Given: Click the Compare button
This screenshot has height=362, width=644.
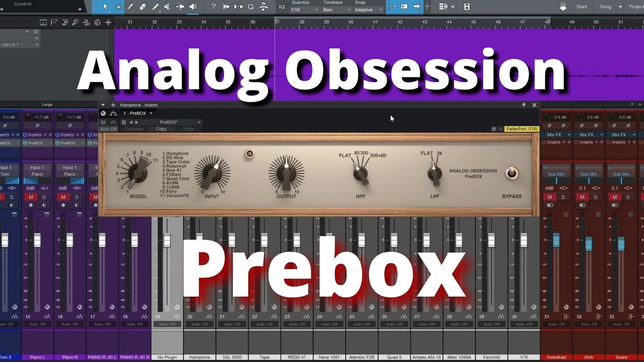Looking at the screenshot, I should click(133, 129).
